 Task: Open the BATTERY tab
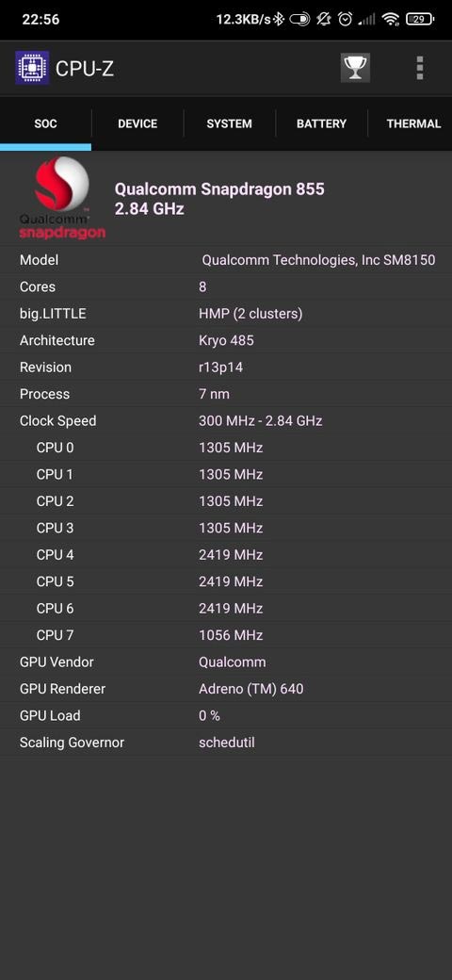(321, 123)
